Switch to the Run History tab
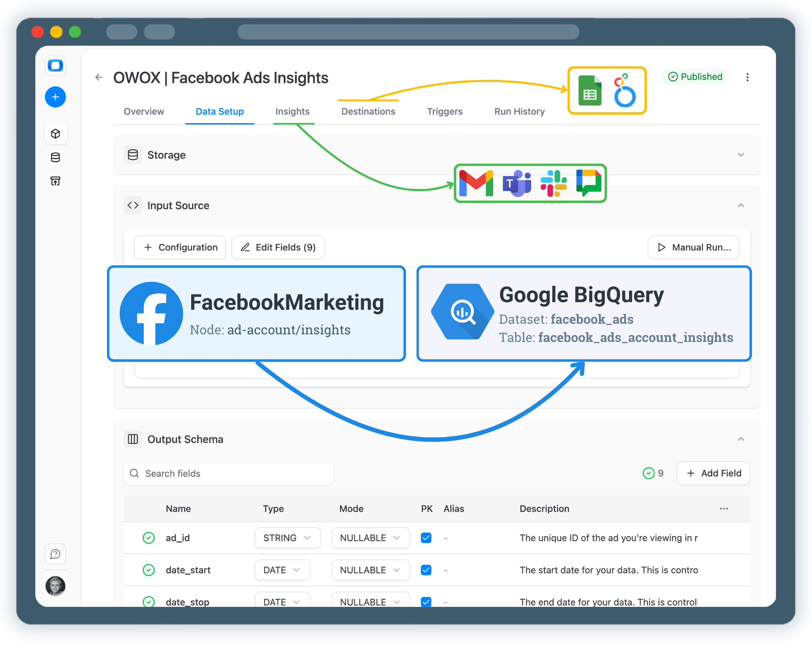The image size is (812, 661). [x=519, y=111]
